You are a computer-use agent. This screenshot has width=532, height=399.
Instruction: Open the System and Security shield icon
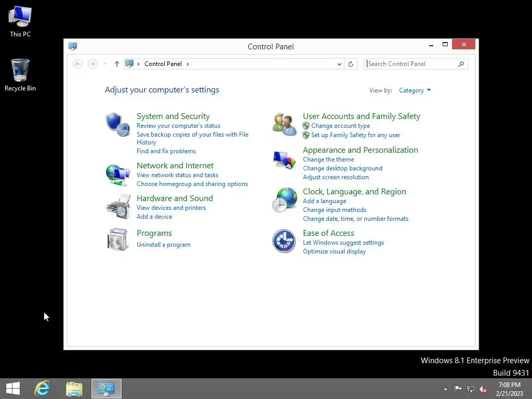pyautogui.click(x=117, y=124)
